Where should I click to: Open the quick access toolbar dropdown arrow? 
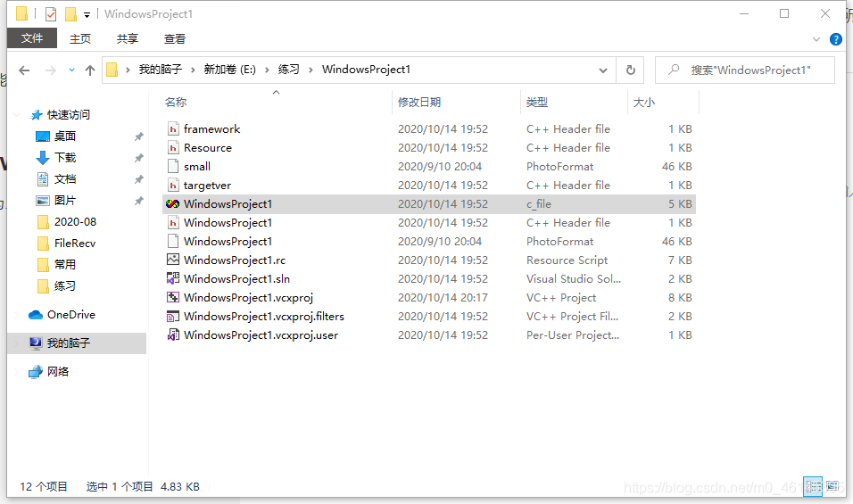(x=87, y=15)
